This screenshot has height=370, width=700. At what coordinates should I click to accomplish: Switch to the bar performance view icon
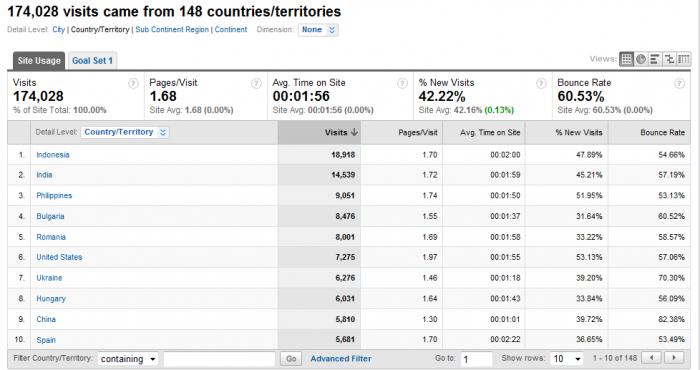pos(654,59)
